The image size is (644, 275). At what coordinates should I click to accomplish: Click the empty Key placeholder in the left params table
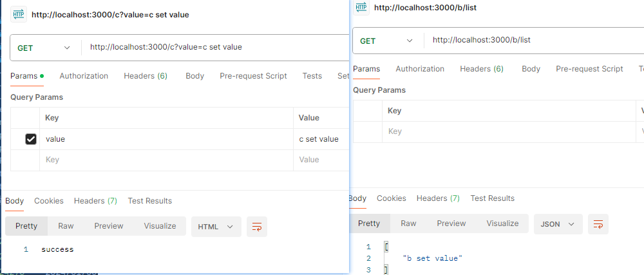166,160
